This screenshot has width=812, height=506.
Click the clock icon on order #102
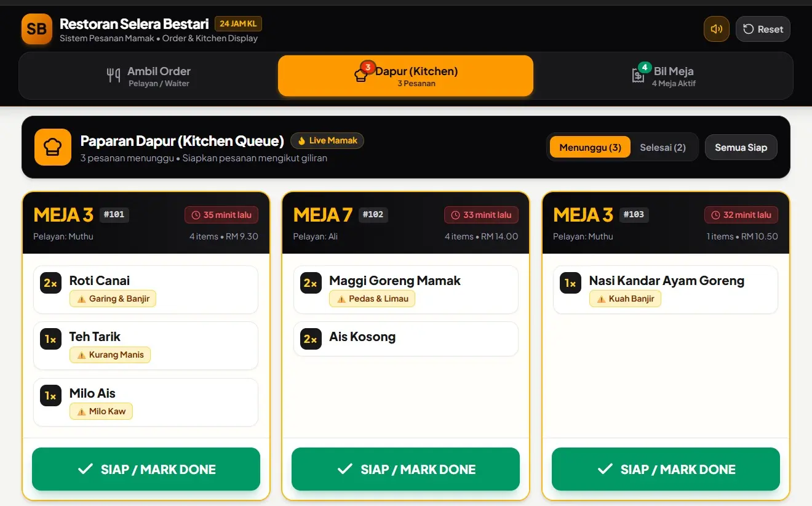pos(456,215)
